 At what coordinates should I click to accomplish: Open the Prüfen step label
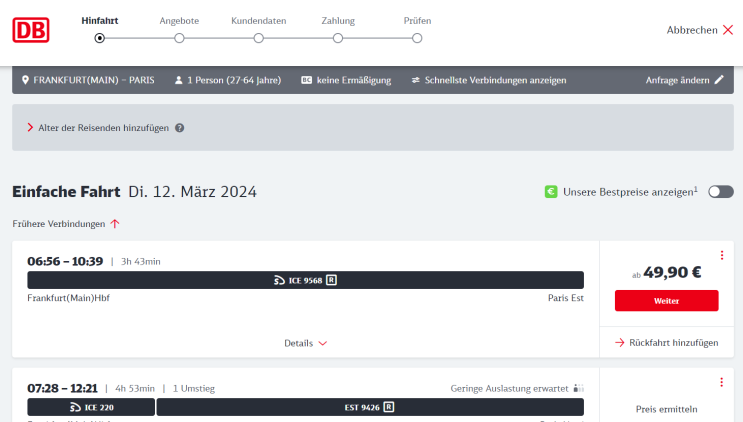click(417, 21)
